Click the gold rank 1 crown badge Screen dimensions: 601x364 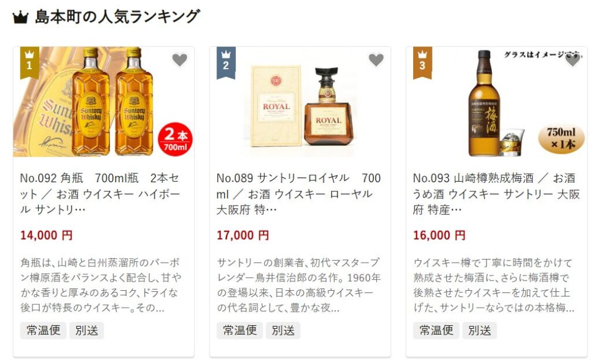pyautogui.click(x=29, y=63)
